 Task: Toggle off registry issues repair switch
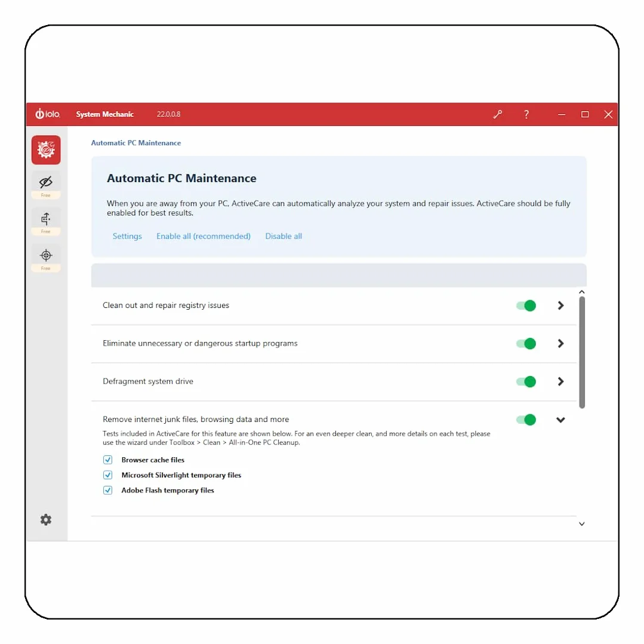tap(526, 306)
